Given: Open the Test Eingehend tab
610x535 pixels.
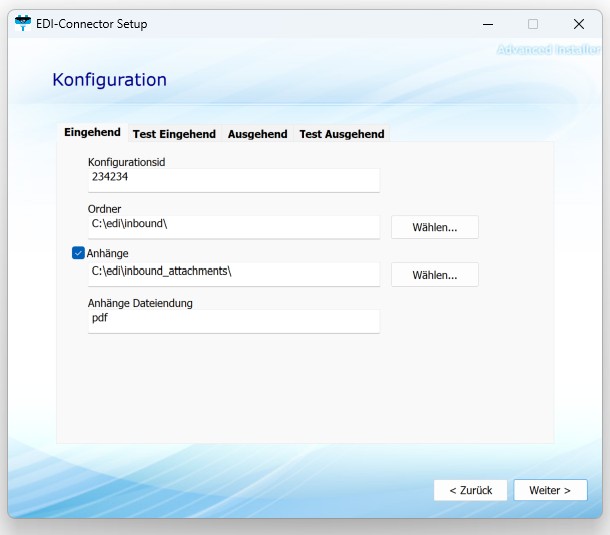Looking at the screenshot, I should pyautogui.click(x=174, y=134).
